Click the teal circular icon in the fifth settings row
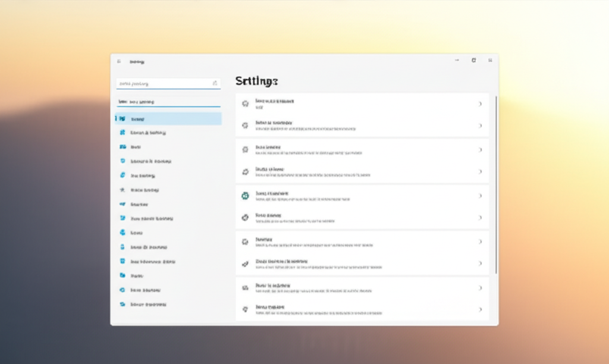Image resolution: width=609 pixels, height=364 pixels. [x=244, y=196]
